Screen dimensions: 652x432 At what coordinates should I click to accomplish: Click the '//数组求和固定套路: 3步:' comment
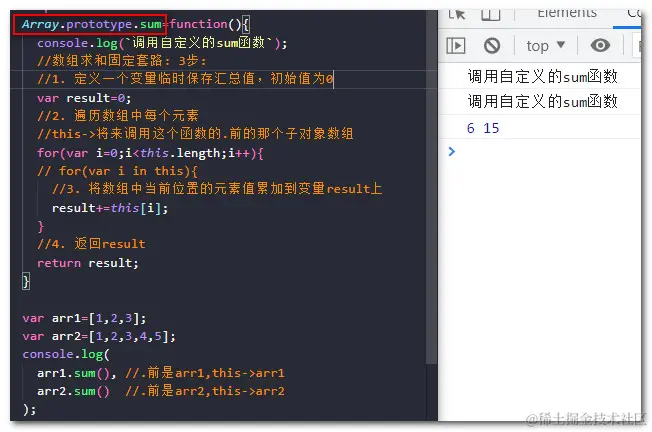click(121, 61)
